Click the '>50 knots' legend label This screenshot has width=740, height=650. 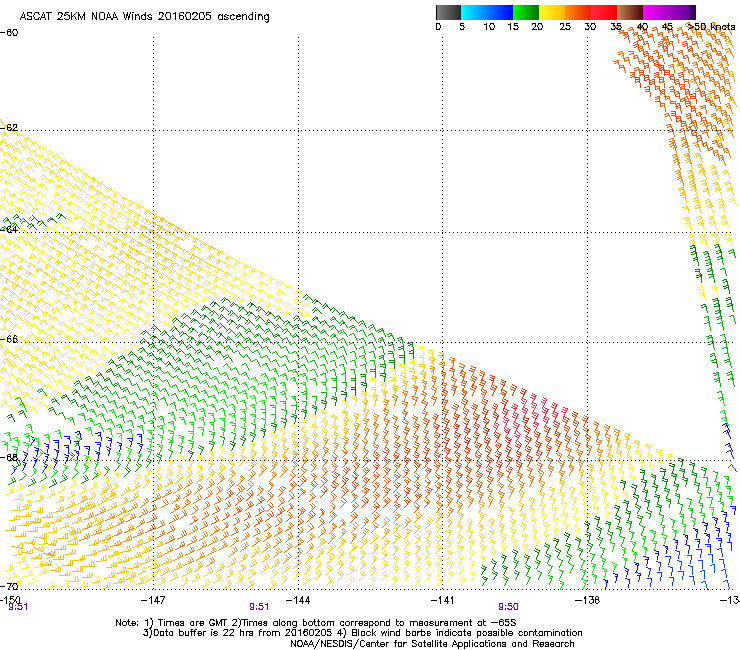click(x=711, y=27)
